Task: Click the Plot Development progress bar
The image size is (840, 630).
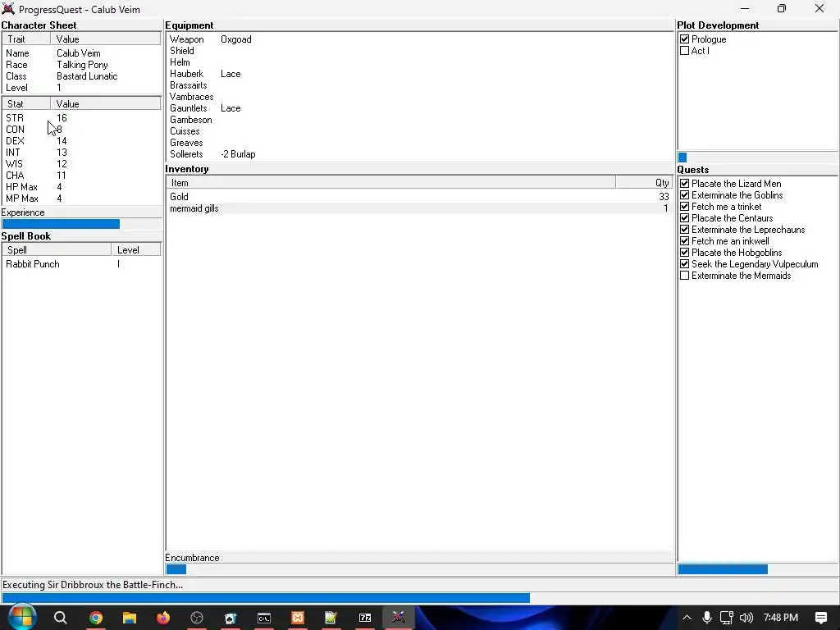Action: pos(757,157)
